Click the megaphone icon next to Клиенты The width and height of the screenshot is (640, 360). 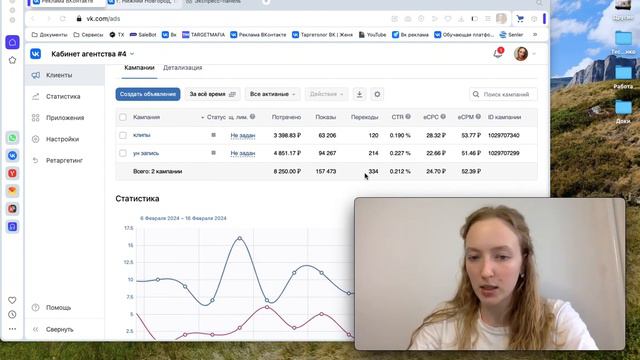coord(36,75)
